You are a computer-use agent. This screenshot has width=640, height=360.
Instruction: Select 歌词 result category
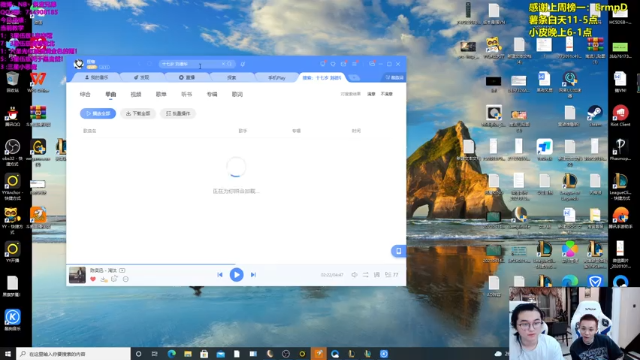(x=237, y=94)
